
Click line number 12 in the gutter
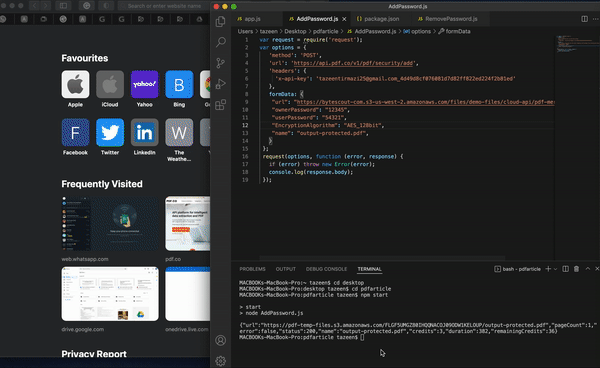coord(245,125)
